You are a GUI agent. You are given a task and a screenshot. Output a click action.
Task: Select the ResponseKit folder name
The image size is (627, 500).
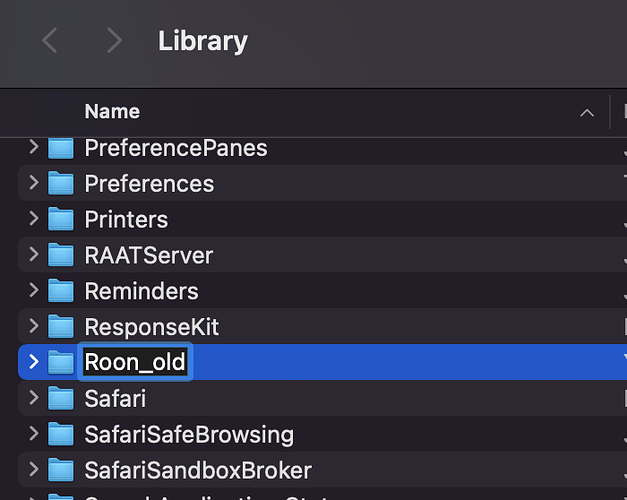(x=151, y=327)
